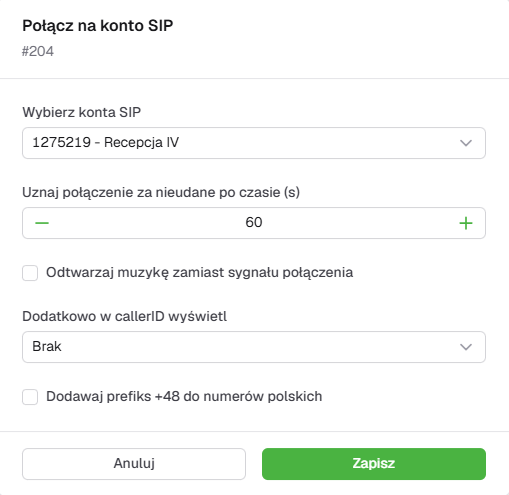Image resolution: width=509 pixels, height=495 pixels.
Task: Click the 'Uznaj połączenie za nieudane' label
Action: (161, 192)
